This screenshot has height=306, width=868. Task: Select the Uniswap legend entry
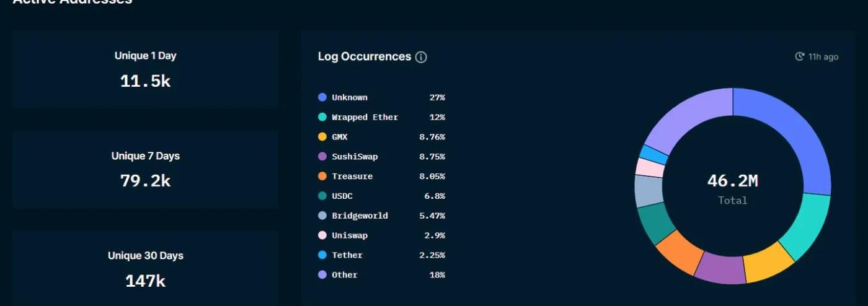(381, 235)
